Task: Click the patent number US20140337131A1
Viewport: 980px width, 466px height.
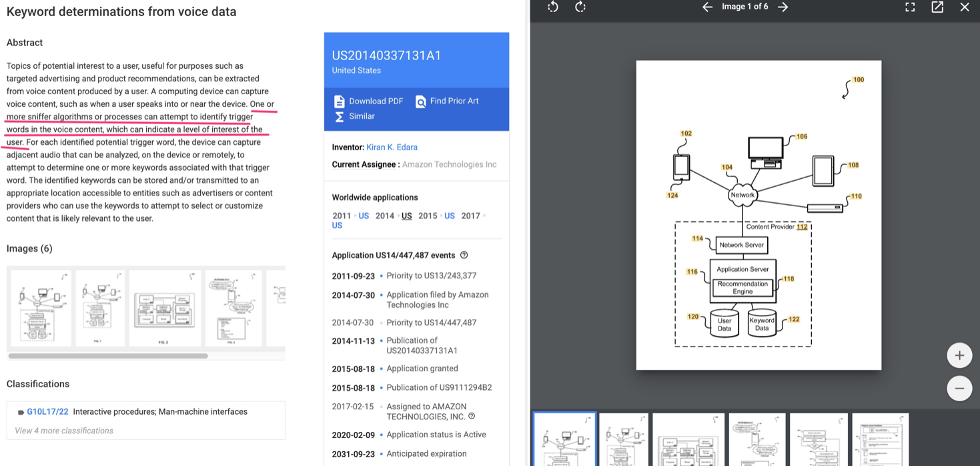Action: click(x=386, y=55)
